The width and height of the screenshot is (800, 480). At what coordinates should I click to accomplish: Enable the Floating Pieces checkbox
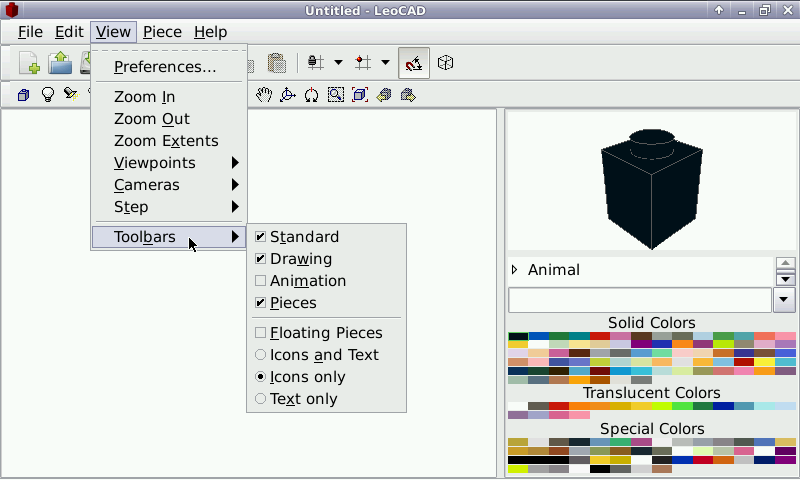260,333
